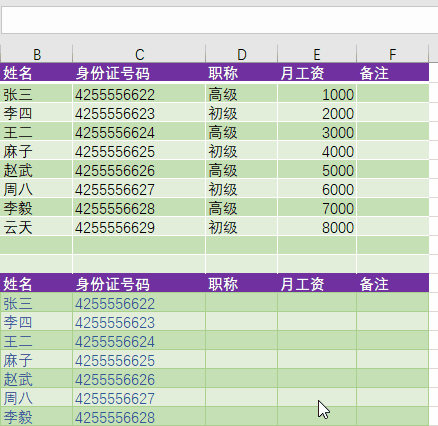Select 初级 cell in 周八's row
Viewport: 438px width, 426px height.
(242, 188)
